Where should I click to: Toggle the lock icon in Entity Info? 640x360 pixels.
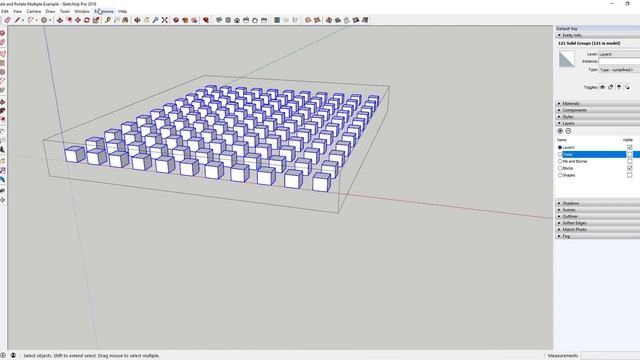point(611,87)
